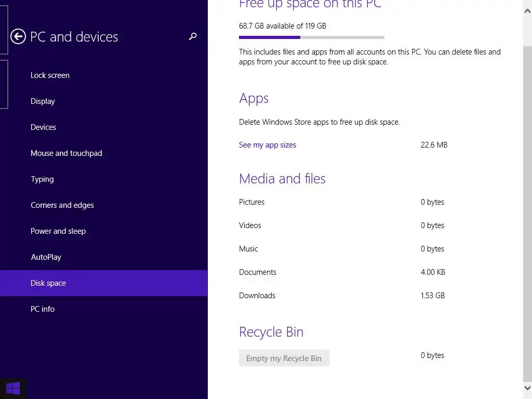Click the 1.53 GB Downloads size
The height and width of the screenshot is (399, 532).
[x=433, y=296]
